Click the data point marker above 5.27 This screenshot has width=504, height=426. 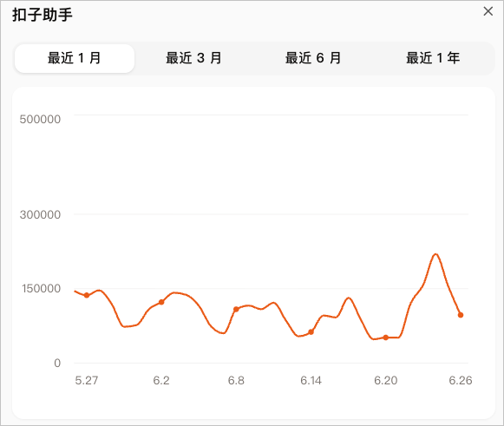87,295
